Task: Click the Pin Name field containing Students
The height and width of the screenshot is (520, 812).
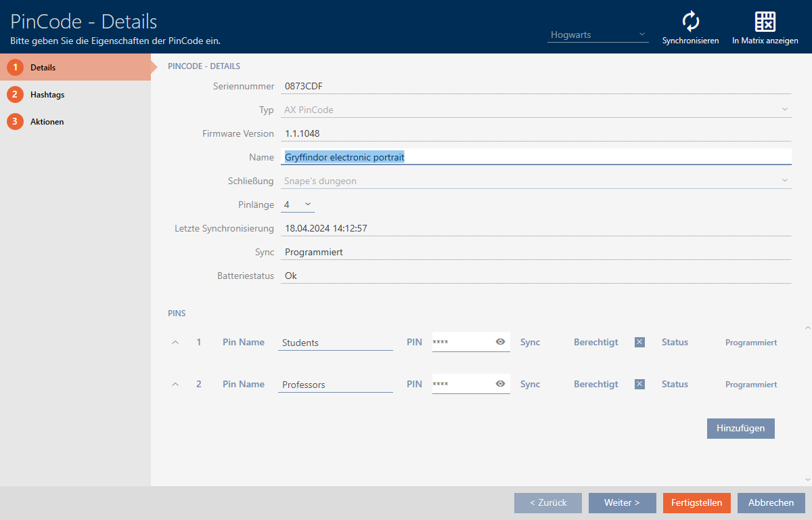Action: pyautogui.click(x=335, y=343)
